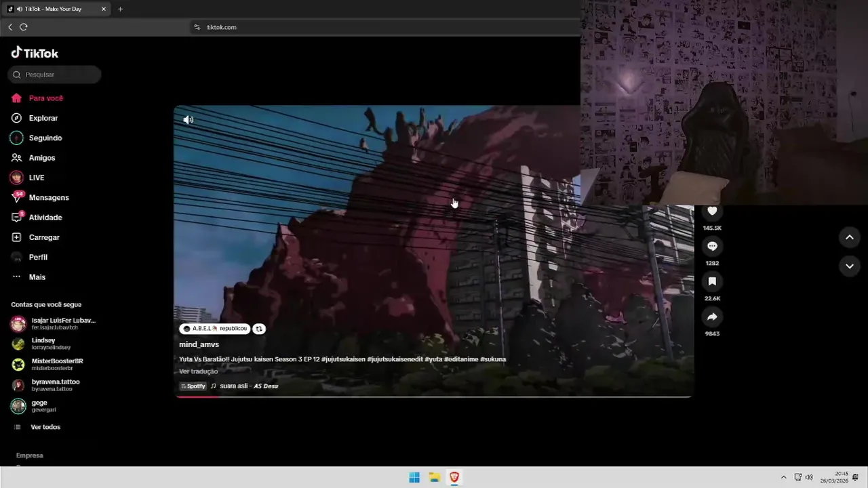Open a new browser tab
868x488 pixels.
pyautogui.click(x=120, y=9)
